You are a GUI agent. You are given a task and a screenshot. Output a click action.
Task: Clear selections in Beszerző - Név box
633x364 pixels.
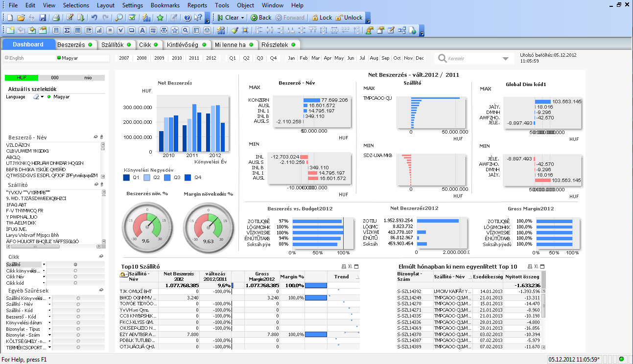point(96,137)
